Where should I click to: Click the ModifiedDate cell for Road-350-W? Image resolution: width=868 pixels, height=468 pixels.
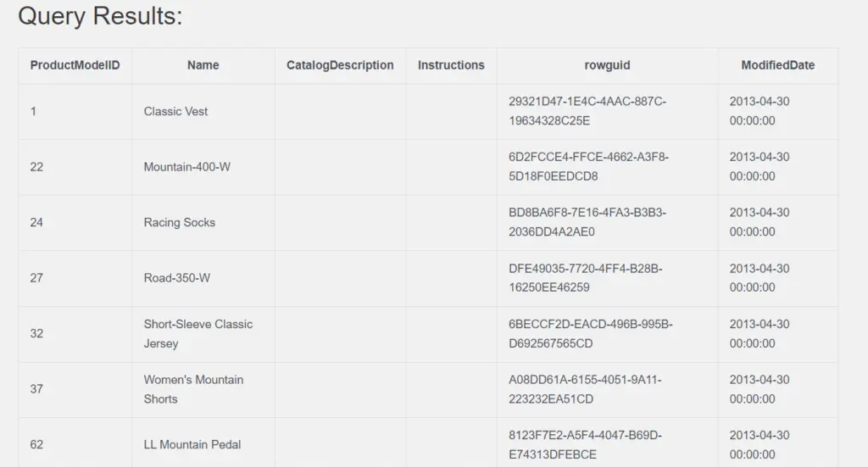pyautogui.click(x=778, y=278)
